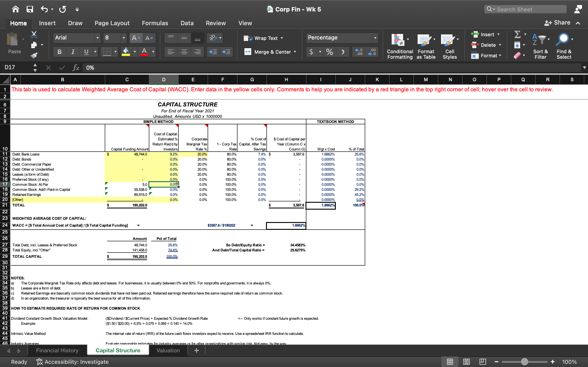Toggle italic formatting
This screenshot has height=367, width=588.
[73, 51]
